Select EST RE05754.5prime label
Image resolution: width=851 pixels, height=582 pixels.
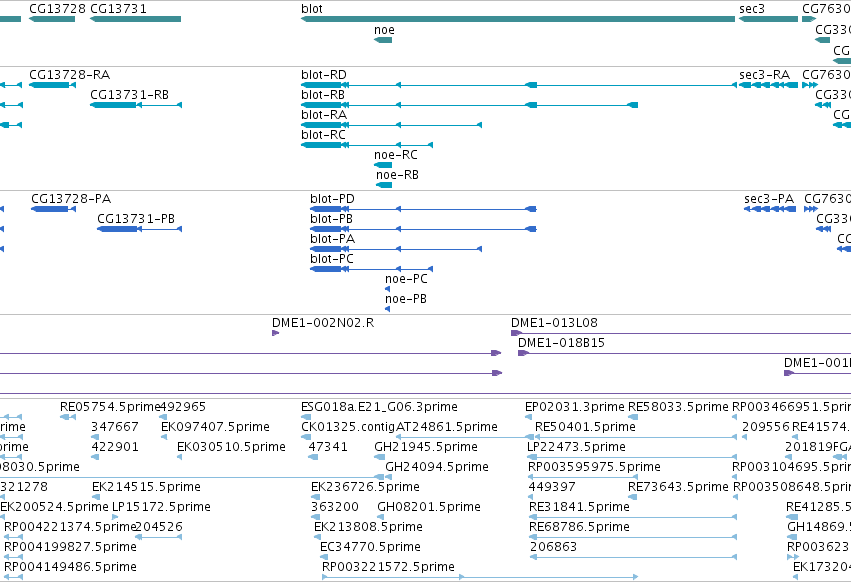pos(110,407)
